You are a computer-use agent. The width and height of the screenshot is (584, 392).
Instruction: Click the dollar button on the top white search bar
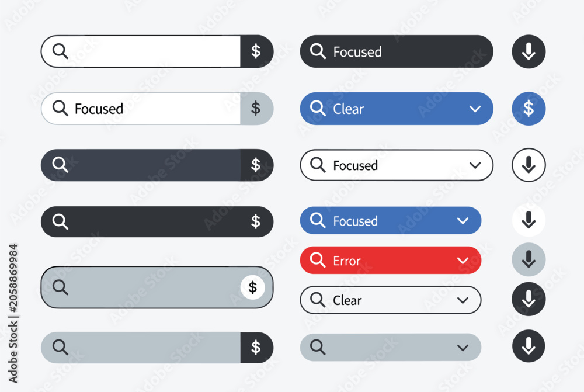[256, 51]
